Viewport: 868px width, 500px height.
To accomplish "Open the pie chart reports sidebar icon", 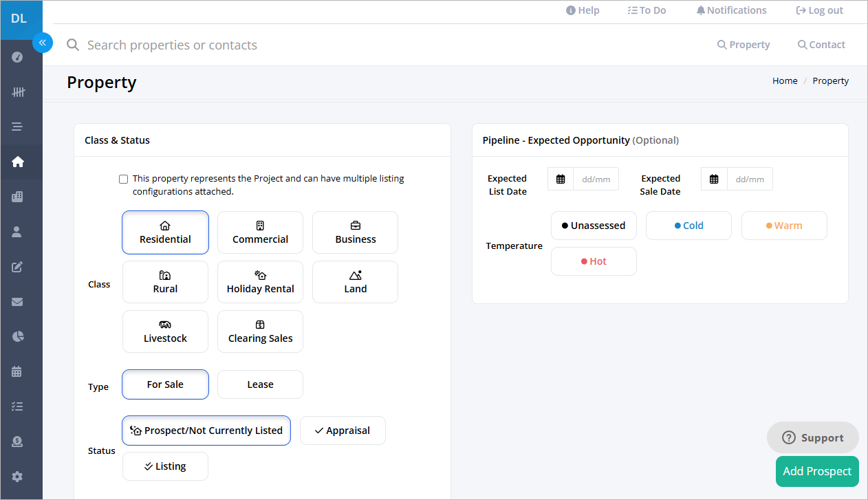I will pyautogui.click(x=18, y=336).
